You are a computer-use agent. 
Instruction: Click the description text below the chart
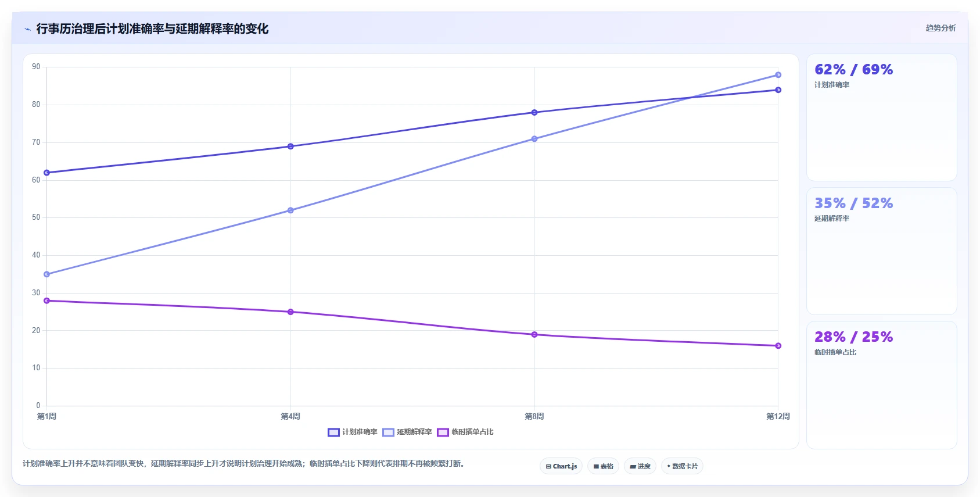pyautogui.click(x=245, y=463)
